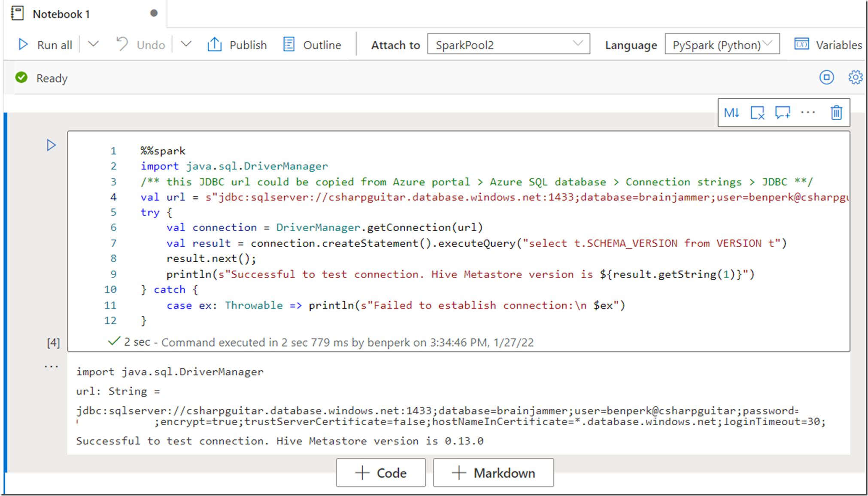Clear the cell output with the clear icon
Screen dimensions: 868x496
pyautogui.click(x=757, y=112)
